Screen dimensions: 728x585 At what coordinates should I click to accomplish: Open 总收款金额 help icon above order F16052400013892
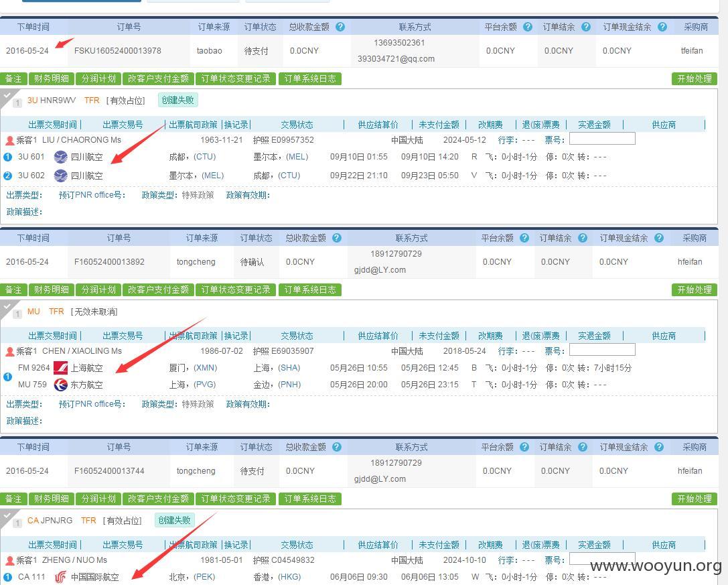coord(337,238)
